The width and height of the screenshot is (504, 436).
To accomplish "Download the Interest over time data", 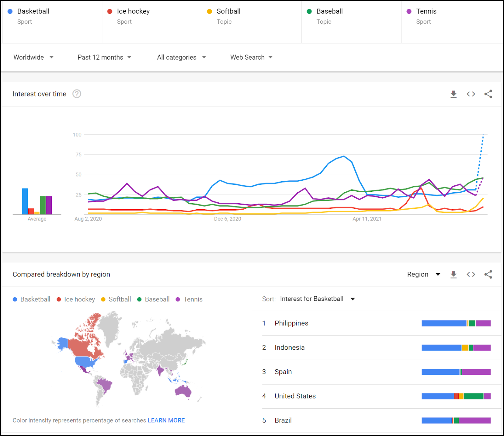I will [453, 94].
